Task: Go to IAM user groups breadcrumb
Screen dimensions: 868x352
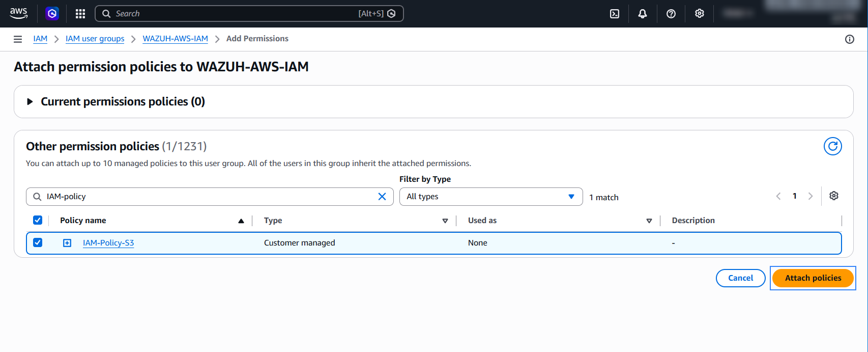Action: pos(95,39)
